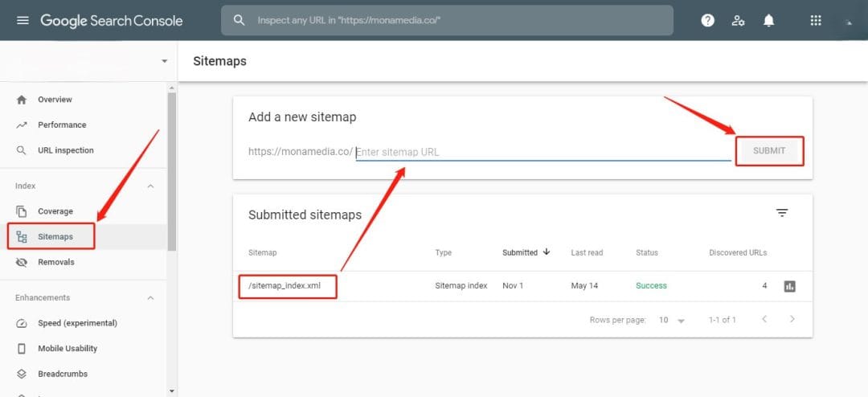The width and height of the screenshot is (868, 397).
Task: Open the notifications bell
Action: click(x=768, y=21)
